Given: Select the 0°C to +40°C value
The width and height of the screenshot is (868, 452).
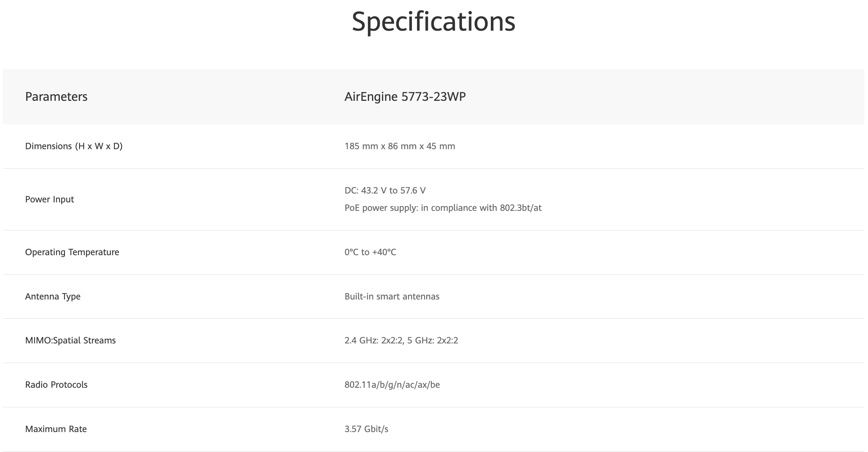Looking at the screenshot, I should [x=370, y=252].
